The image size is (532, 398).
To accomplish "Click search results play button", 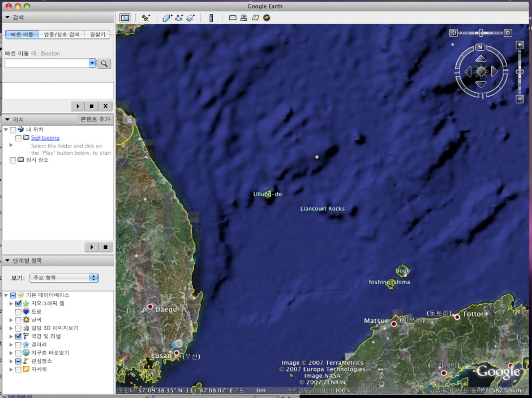I will pyautogui.click(x=78, y=106).
